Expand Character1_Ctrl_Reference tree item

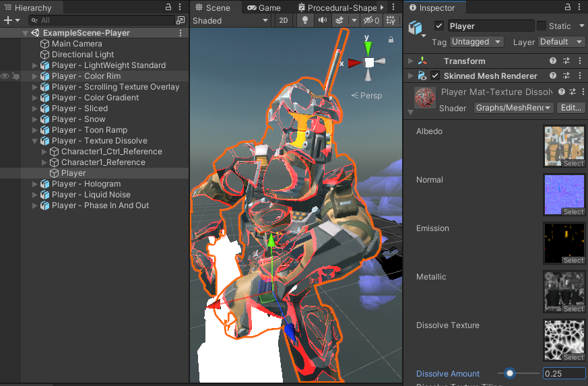(44, 152)
